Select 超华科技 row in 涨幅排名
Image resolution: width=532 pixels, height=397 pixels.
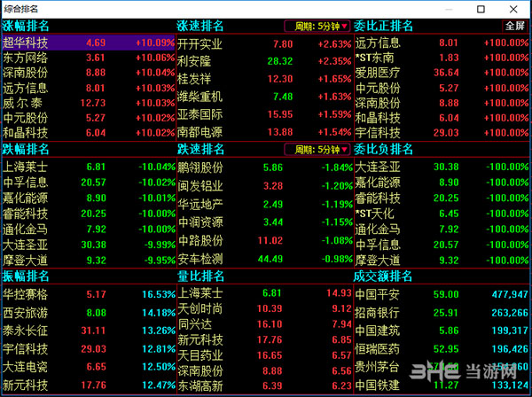27,43
